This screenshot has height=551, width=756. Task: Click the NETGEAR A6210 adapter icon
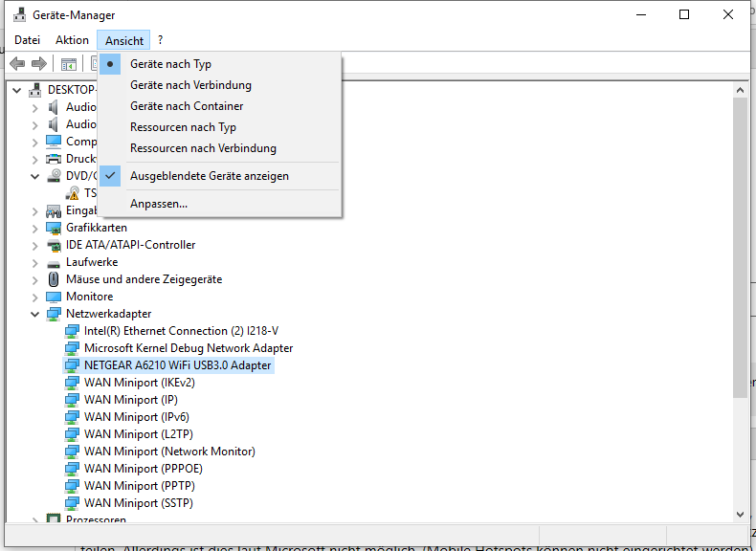pyautogui.click(x=72, y=365)
